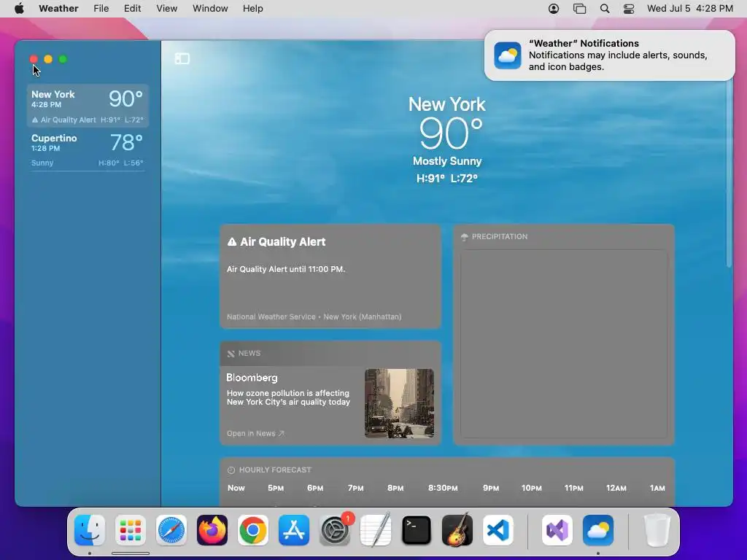Click the Weather Notifications banner
This screenshot has width=747, height=560.
coord(610,55)
